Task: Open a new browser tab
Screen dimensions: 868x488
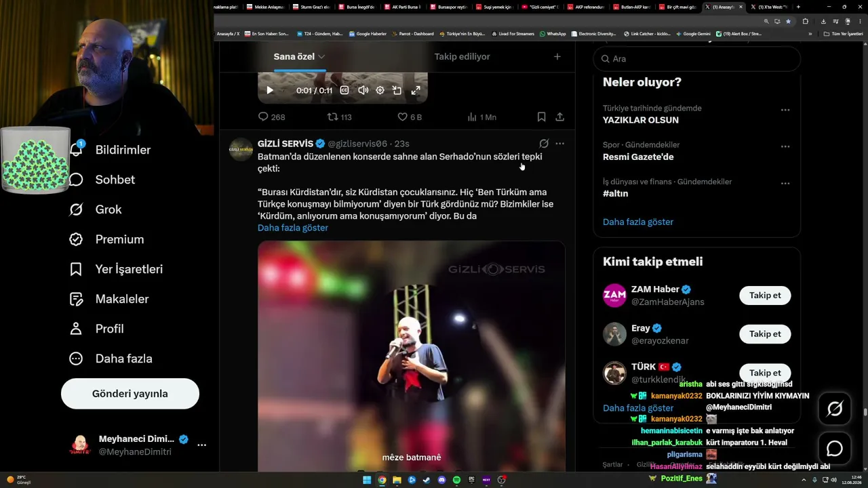Action: tap(798, 7)
